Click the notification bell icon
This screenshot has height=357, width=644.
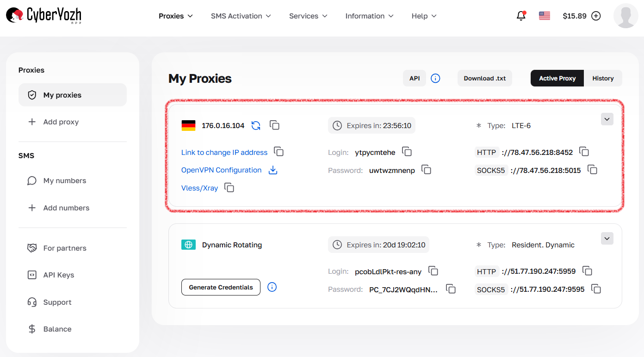click(521, 15)
